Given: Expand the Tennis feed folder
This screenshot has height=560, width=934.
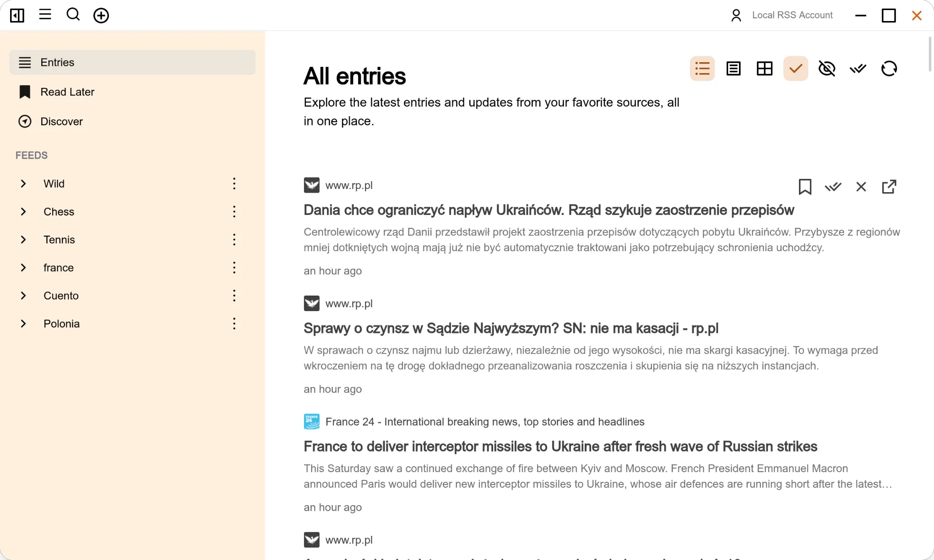Looking at the screenshot, I should [23, 240].
